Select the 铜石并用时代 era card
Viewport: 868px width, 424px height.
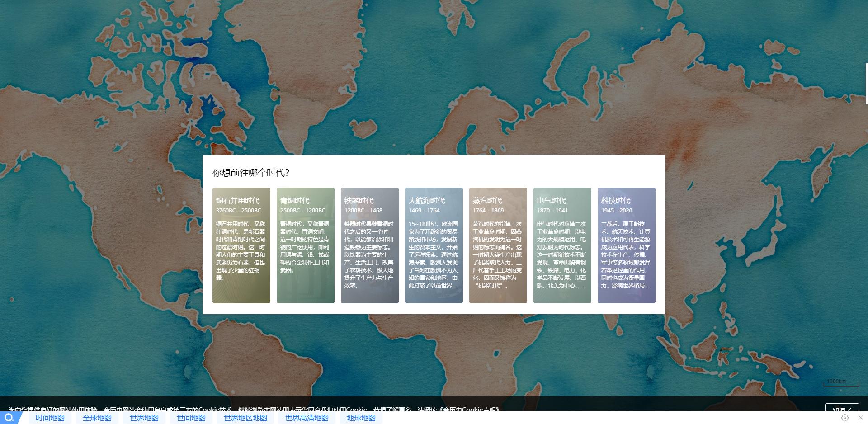(x=241, y=245)
